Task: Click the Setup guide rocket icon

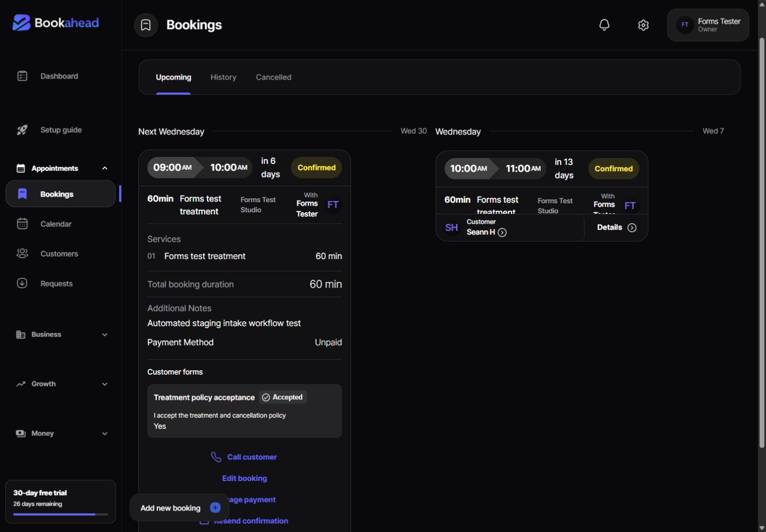Action: click(x=22, y=130)
